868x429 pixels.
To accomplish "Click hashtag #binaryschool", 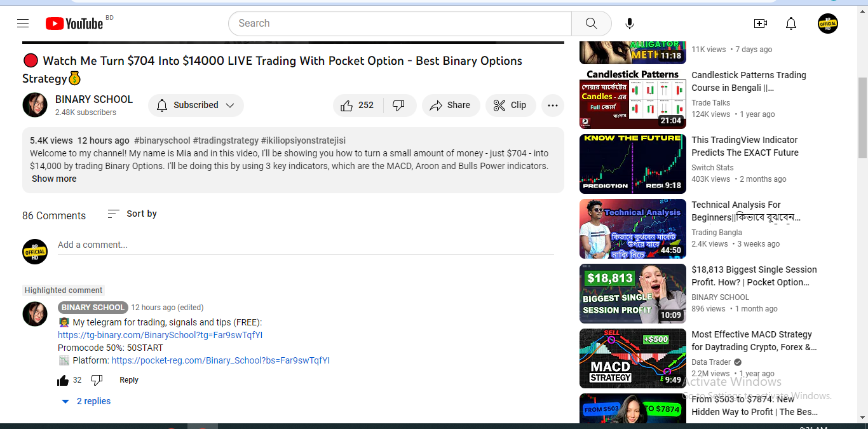I will click(162, 140).
